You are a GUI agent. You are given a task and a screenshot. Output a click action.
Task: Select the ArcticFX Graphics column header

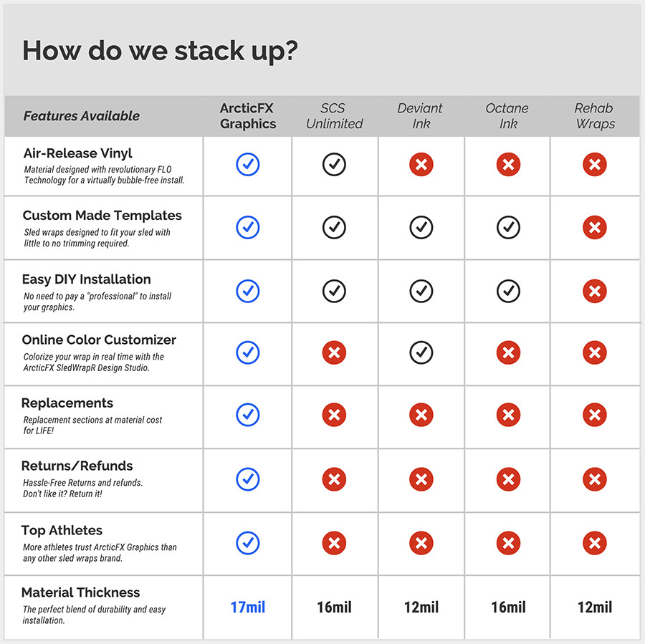click(248, 116)
